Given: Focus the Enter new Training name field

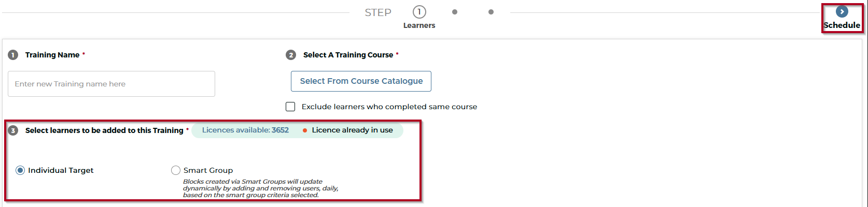Looking at the screenshot, I should click(x=111, y=84).
